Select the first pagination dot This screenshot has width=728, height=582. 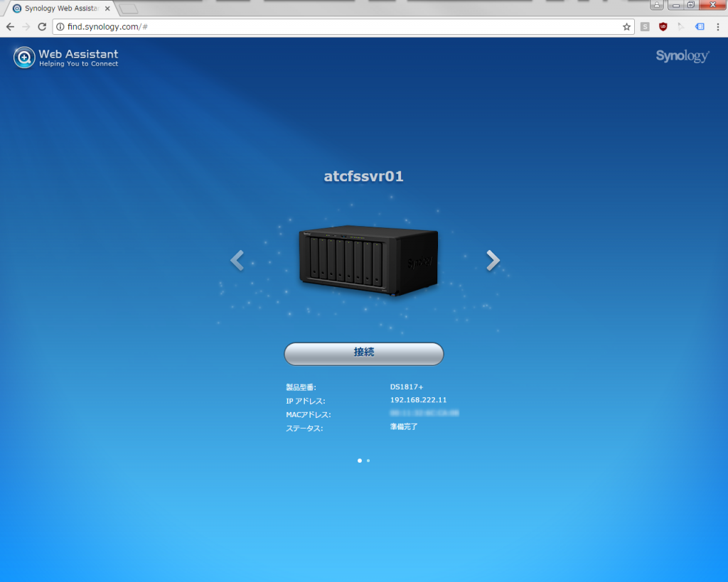360,460
